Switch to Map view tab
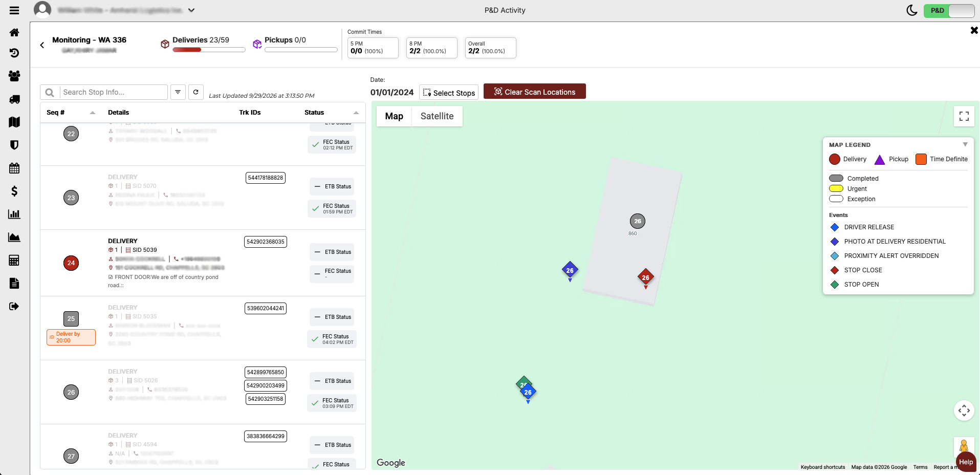Screen dimensions: 980x475 pos(394,116)
